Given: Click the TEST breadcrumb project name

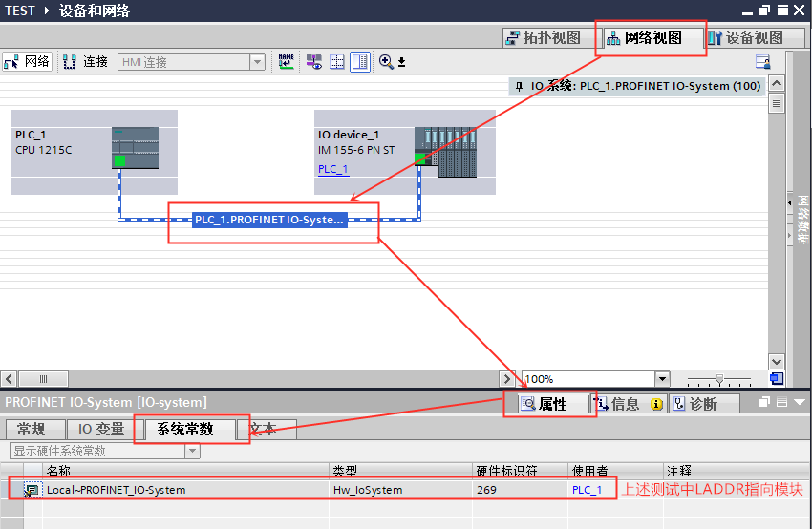Looking at the screenshot, I should pos(20,11).
